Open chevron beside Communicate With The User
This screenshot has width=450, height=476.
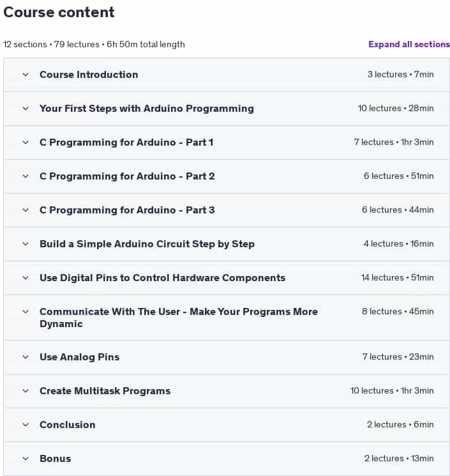pos(26,312)
